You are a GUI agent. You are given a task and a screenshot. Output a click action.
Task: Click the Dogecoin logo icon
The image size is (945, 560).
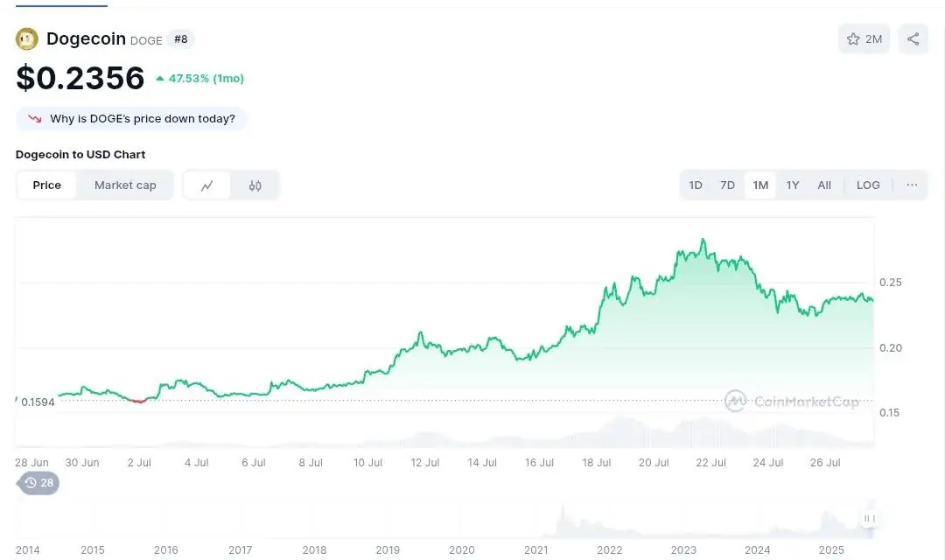click(27, 38)
